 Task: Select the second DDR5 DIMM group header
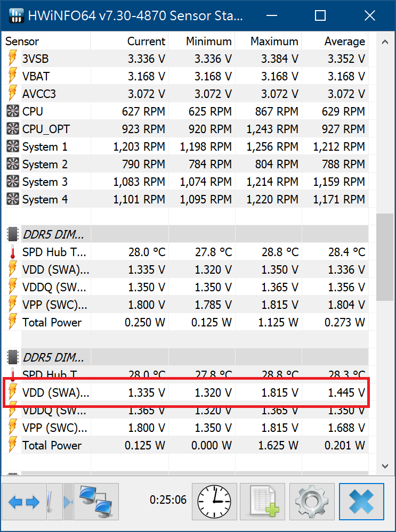pyautogui.click(x=53, y=357)
